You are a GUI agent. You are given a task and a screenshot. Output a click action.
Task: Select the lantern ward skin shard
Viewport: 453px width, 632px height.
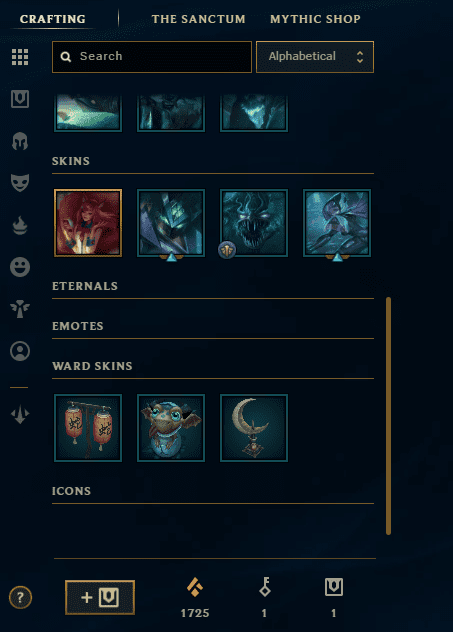coord(88,428)
